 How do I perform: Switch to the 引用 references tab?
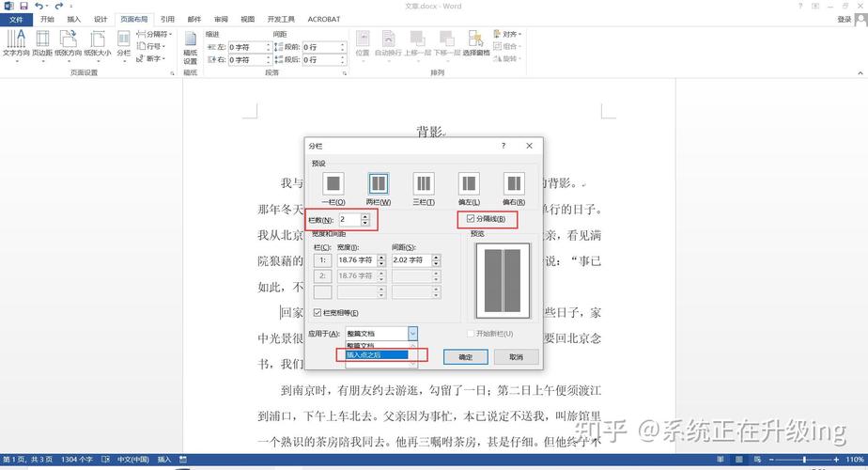tap(167, 20)
